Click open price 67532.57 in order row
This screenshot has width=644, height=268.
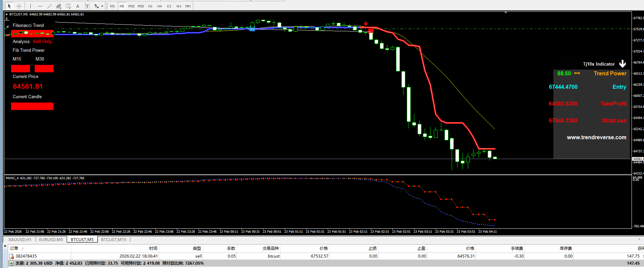[x=320, y=256]
